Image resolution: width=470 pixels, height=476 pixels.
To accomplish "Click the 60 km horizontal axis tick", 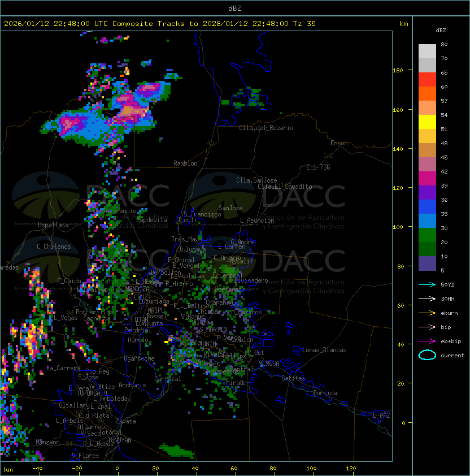I will click(234, 469).
